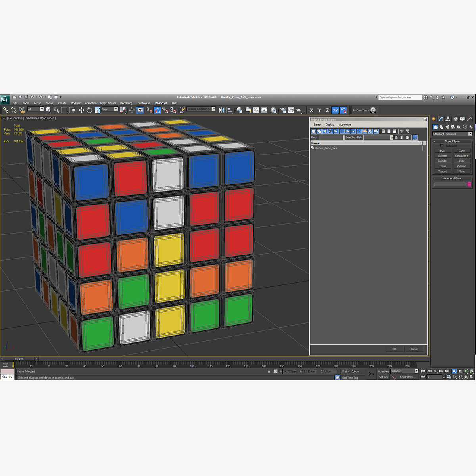Open Selection Set dropdown in dialog
The width and height of the screenshot is (476, 476).
point(378,138)
